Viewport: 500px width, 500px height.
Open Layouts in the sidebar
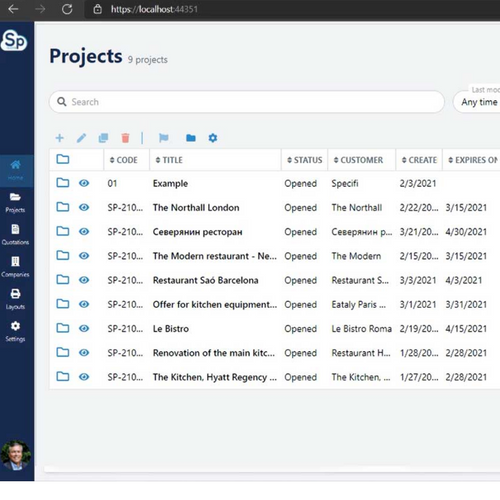(x=15, y=299)
